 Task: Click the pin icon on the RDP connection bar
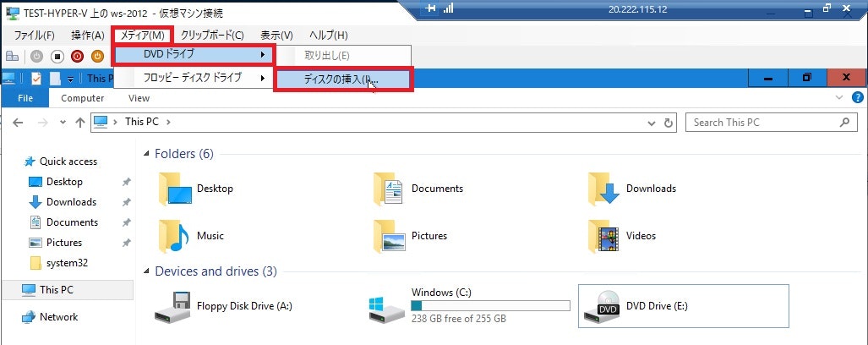pyautogui.click(x=432, y=8)
